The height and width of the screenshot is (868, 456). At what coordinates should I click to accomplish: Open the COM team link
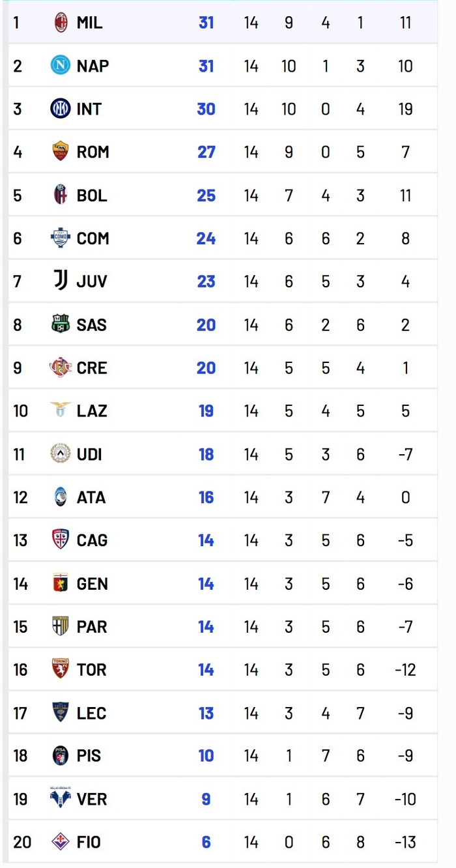[x=93, y=239]
